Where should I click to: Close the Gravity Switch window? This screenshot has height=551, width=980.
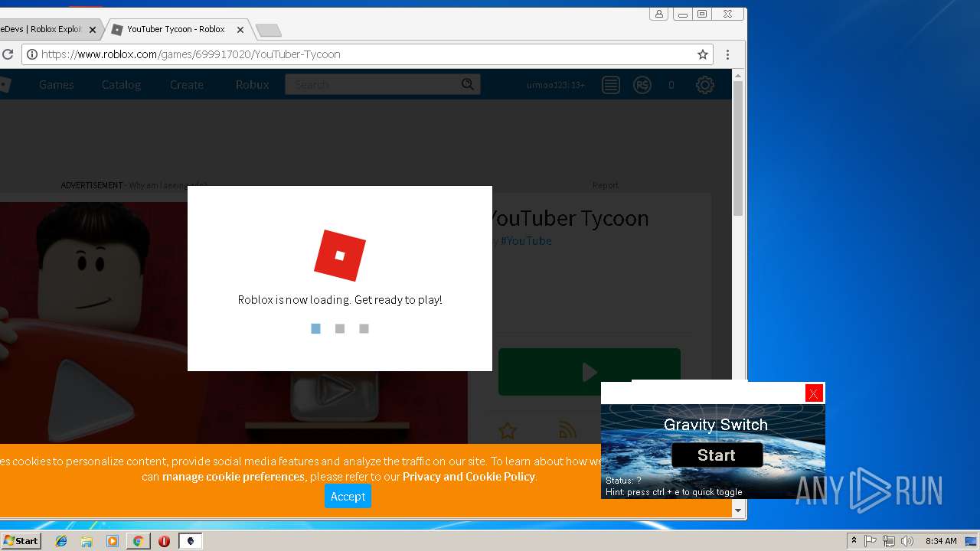[814, 393]
